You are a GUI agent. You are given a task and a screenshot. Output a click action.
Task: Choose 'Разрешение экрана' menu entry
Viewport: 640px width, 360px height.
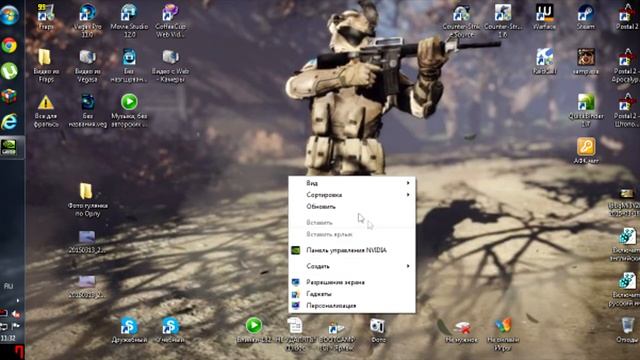click(x=352, y=282)
